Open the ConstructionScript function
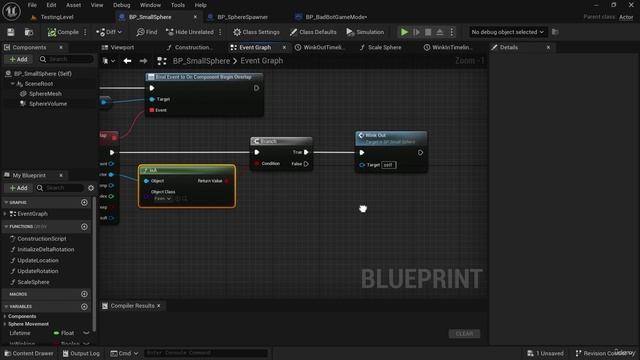This screenshot has height=360, width=640. coord(41,239)
